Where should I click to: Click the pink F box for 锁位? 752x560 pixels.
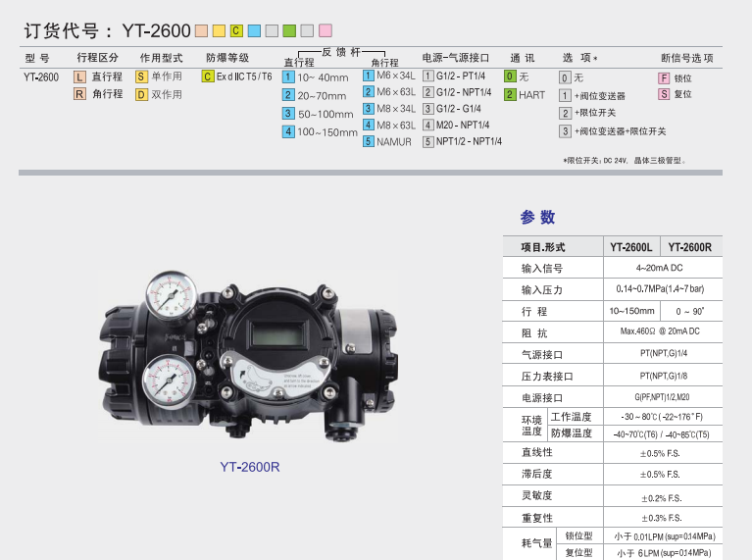[x=664, y=77]
